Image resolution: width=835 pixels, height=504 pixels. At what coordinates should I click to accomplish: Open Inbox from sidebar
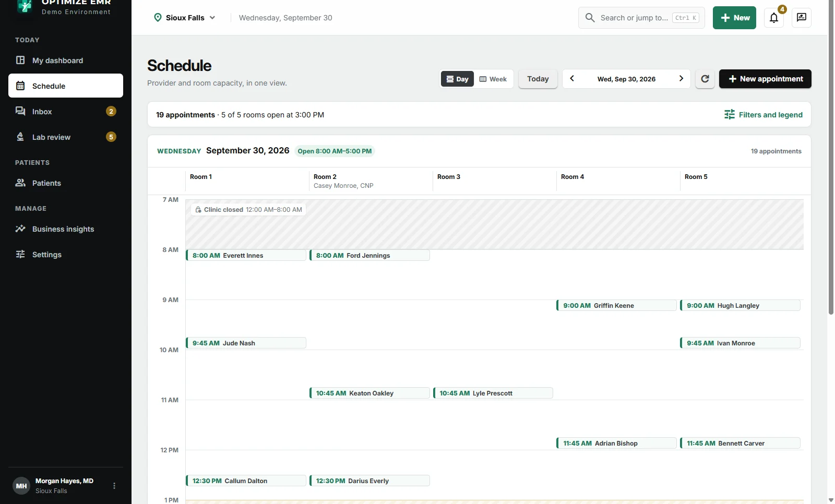click(x=66, y=111)
